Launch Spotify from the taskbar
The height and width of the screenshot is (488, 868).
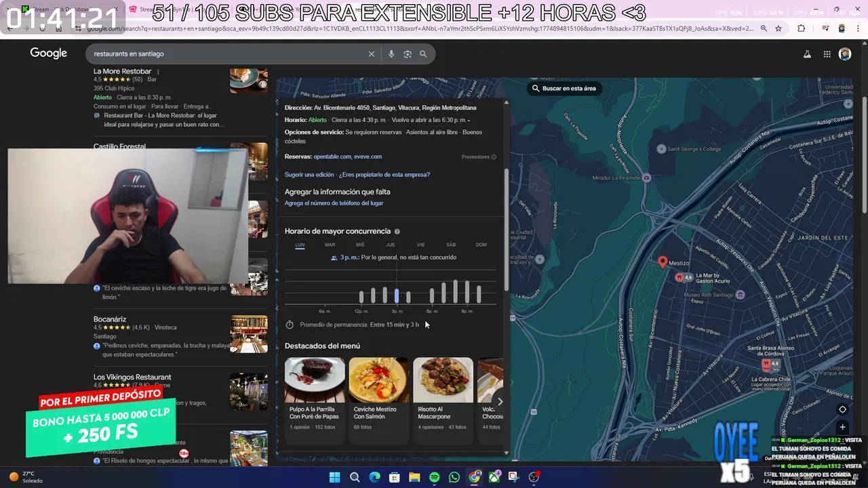click(434, 477)
